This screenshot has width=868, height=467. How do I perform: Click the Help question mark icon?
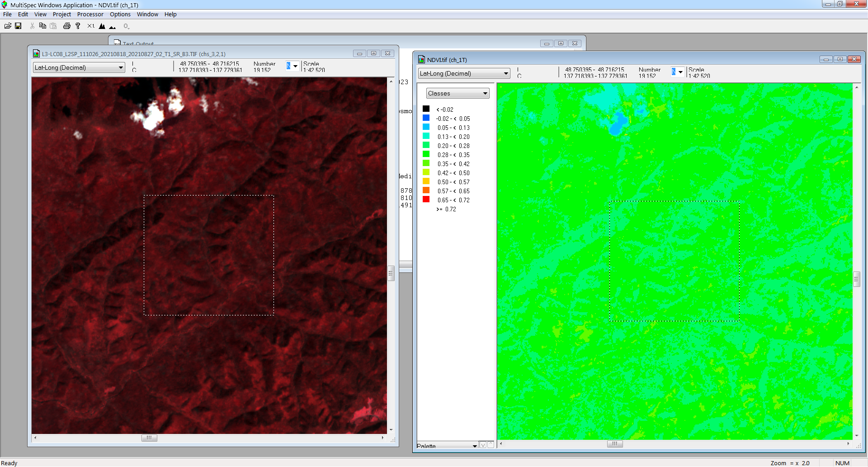(78, 26)
